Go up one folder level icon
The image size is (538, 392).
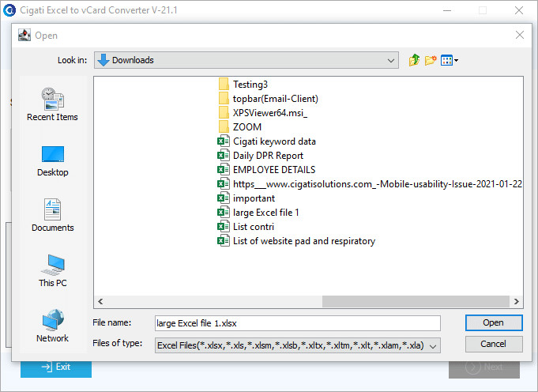(x=414, y=60)
